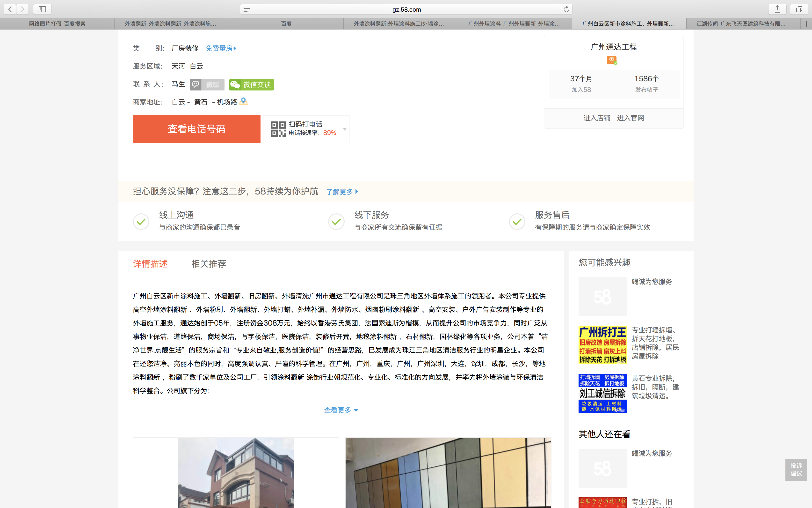Click the QR code icon for 扫码打电话
812x508 pixels.
click(278, 129)
